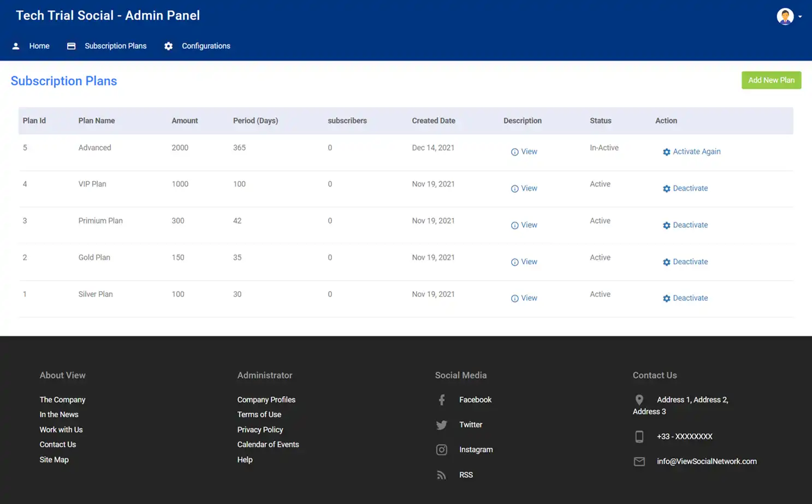Click the card icon next to Subscription Plans

(x=71, y=46)
